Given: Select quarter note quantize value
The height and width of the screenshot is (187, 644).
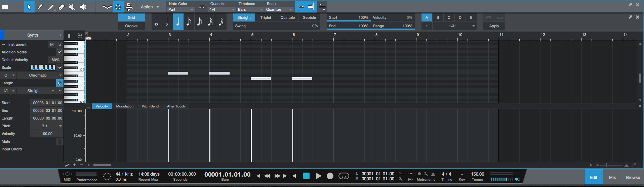Looking at the screenshot, I should click(x=178, y=22).
